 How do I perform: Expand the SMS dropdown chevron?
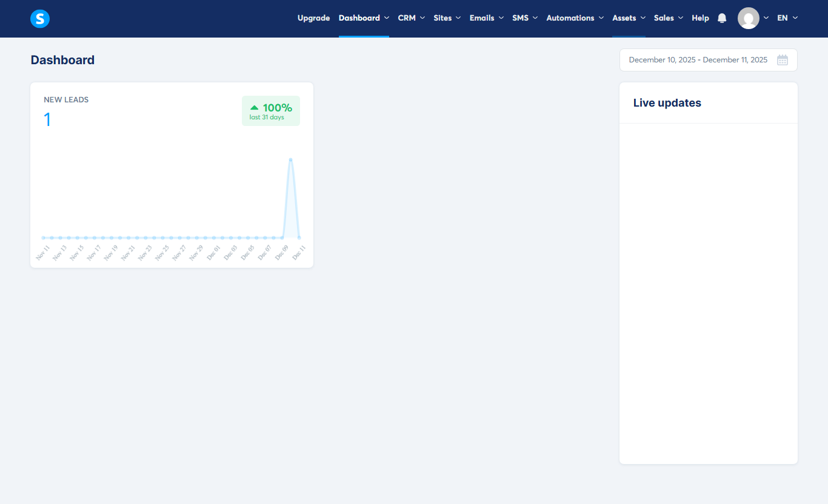point(536,18)
